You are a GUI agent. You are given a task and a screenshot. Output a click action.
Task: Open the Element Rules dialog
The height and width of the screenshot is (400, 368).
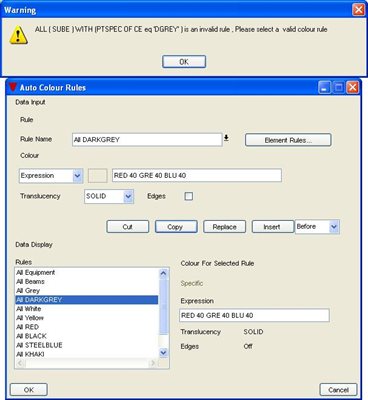pos(288,140)
